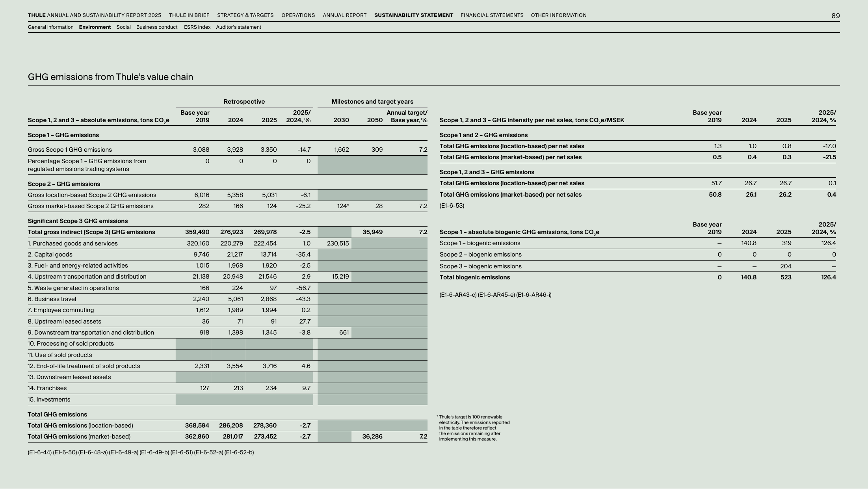Click the 'Retrospective' column group header
Screen dimensions: 868x489
[244, 102]
